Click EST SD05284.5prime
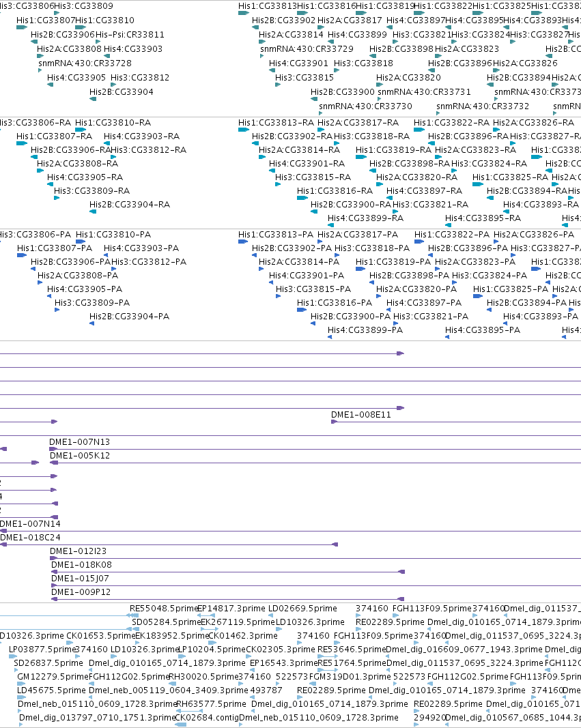 click(167, 622)
